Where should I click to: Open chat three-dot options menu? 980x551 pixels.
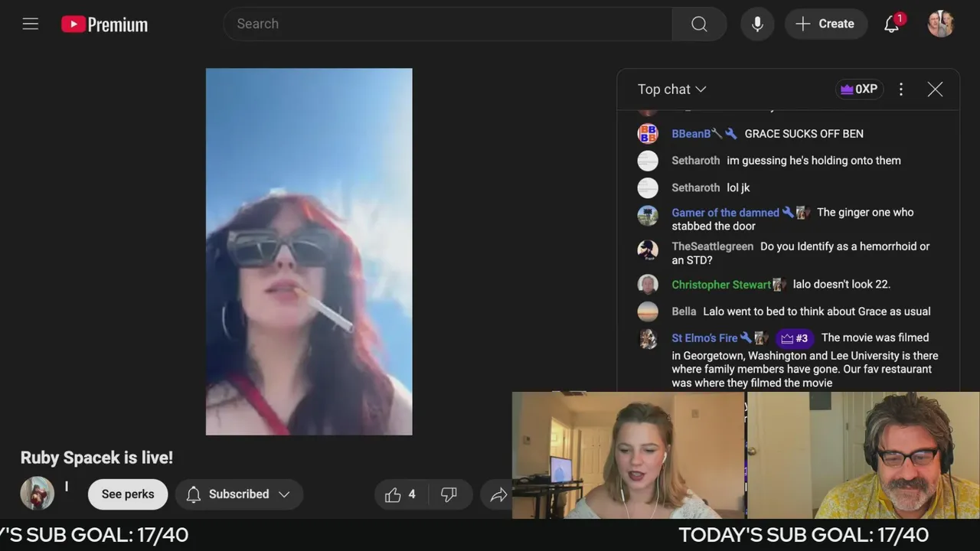pos(901,90)
